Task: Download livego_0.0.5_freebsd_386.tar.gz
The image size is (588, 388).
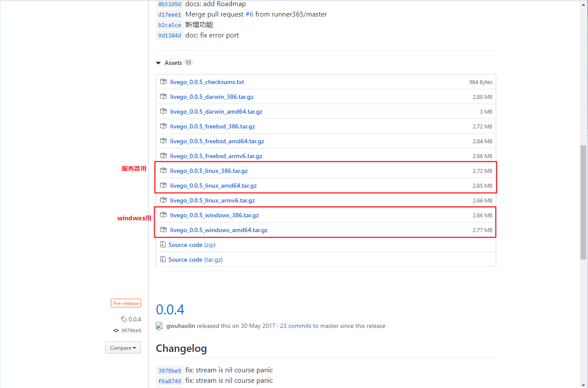Action: pyautogui.click(x=213, y=126)
